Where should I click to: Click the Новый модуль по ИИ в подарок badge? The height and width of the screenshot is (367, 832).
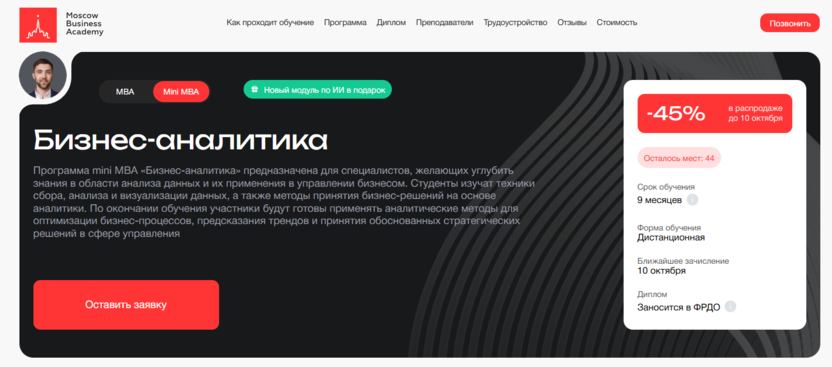click(x=318, y=90)
